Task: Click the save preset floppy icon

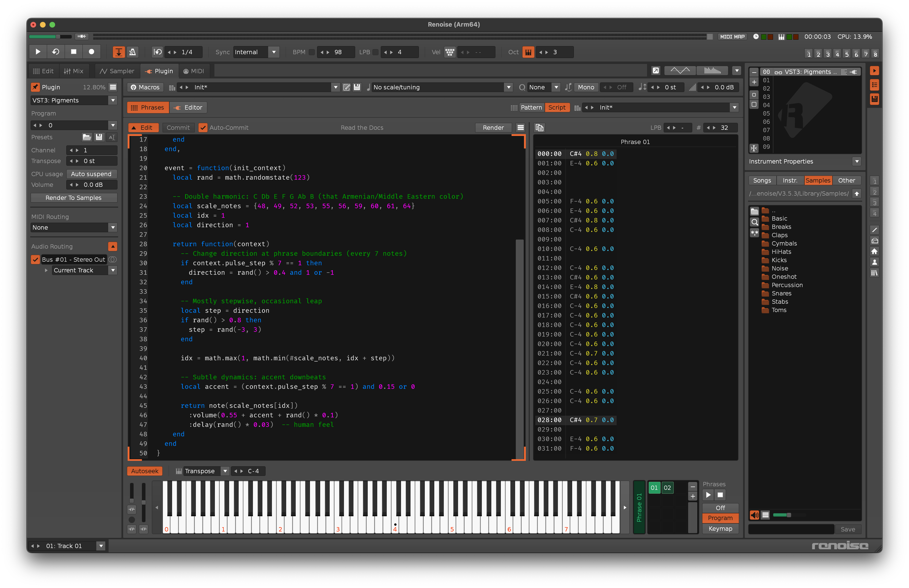Action: coord(99,137)
